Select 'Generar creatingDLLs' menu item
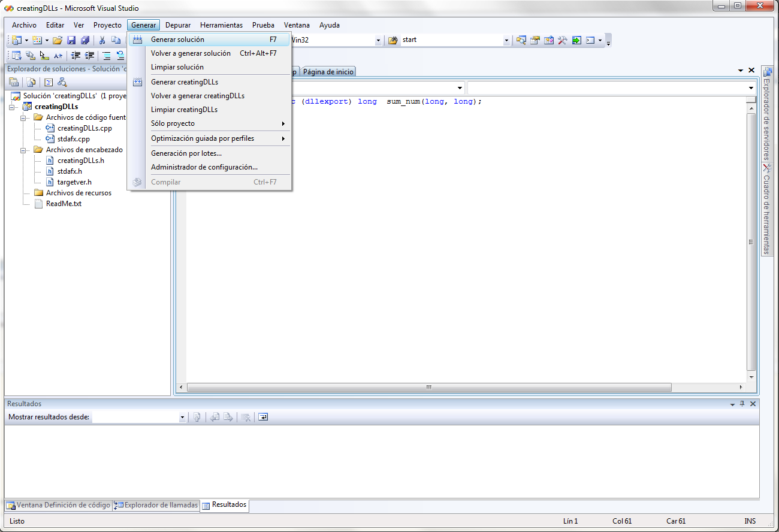779x532 pixels. (x=209, y=82)
